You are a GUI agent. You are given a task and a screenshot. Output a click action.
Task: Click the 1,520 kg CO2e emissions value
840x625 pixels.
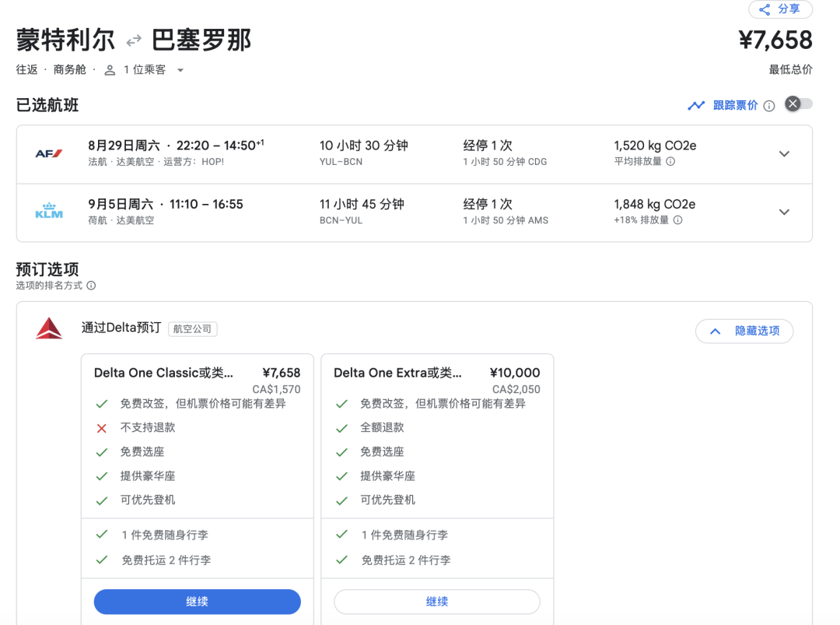click(x=655, y=146)
